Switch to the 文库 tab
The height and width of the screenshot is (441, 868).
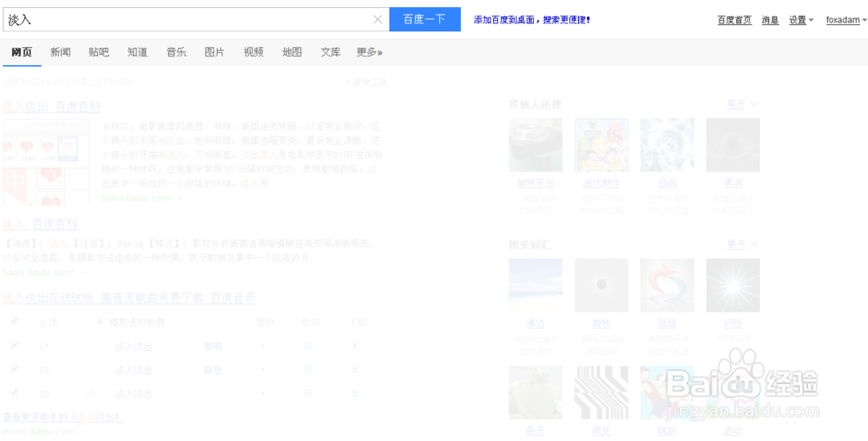(331, 53)
